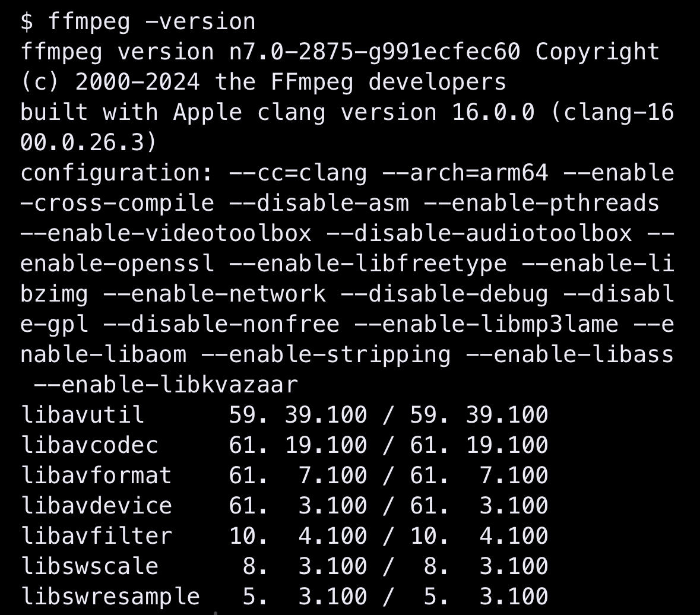Click the '--enable-videotoolbox' flag

pyautogui.click(x=166, y=233)
